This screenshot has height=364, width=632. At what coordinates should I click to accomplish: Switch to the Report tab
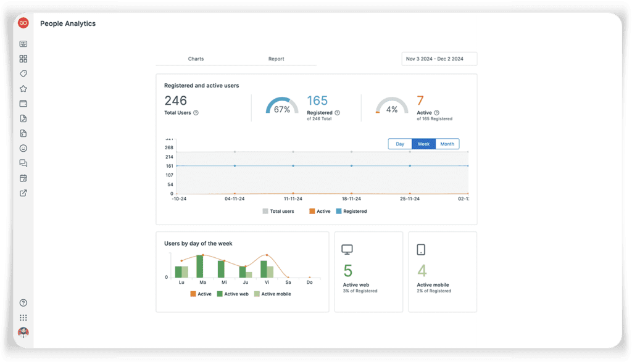[x=276, y=59]
